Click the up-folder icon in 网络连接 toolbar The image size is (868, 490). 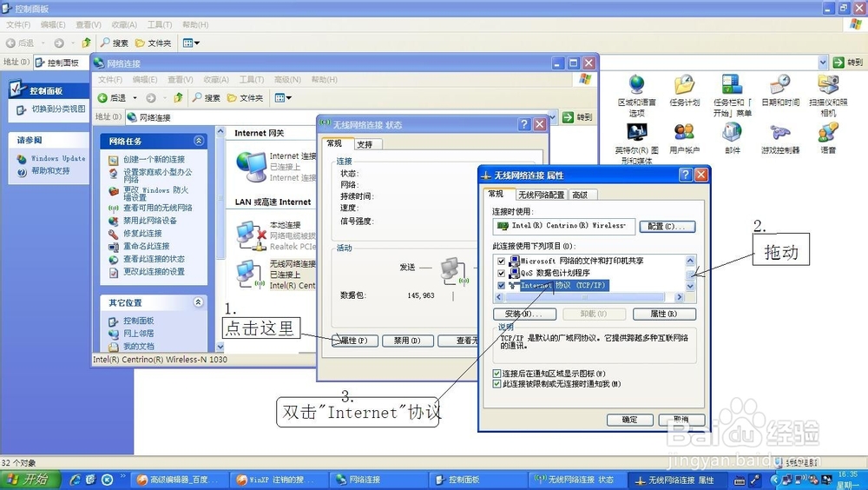(178, 98)
